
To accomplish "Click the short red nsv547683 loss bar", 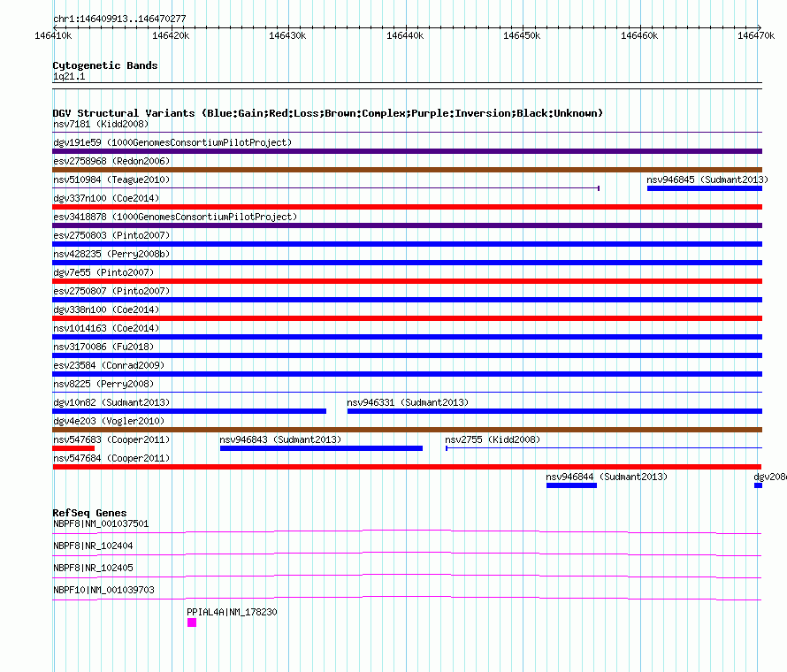I will [73, 448].
